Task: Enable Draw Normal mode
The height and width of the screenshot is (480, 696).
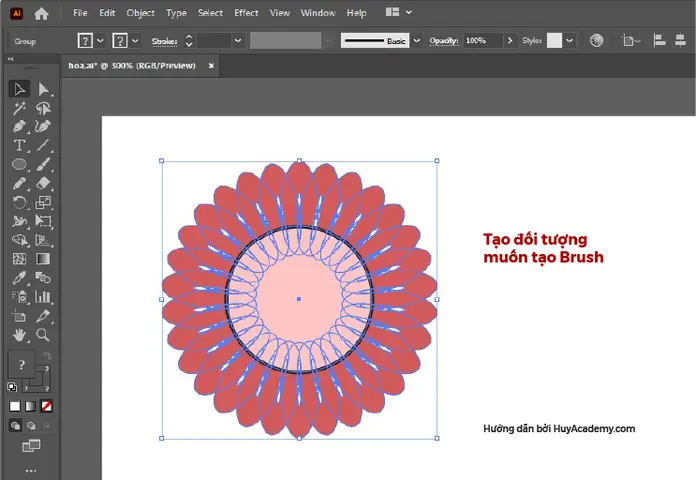Action: point(15,425)
